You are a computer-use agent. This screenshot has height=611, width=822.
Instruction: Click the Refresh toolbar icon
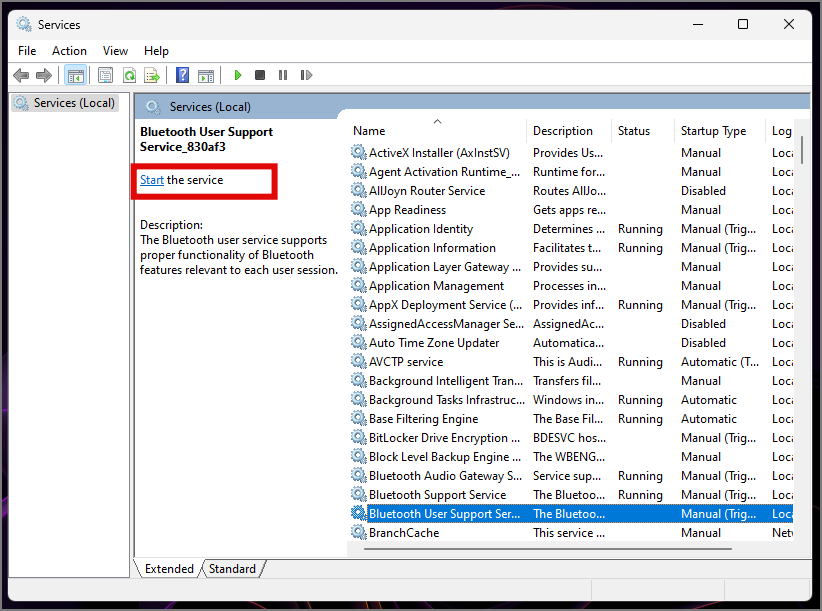click(x=129, y=75)
